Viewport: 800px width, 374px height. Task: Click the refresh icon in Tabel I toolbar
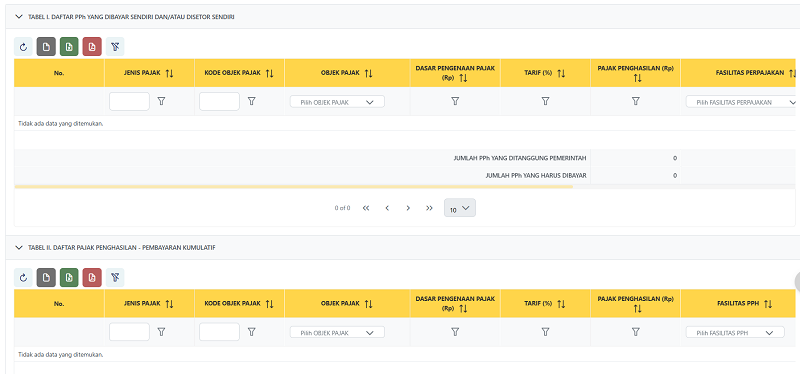[23, 47]
